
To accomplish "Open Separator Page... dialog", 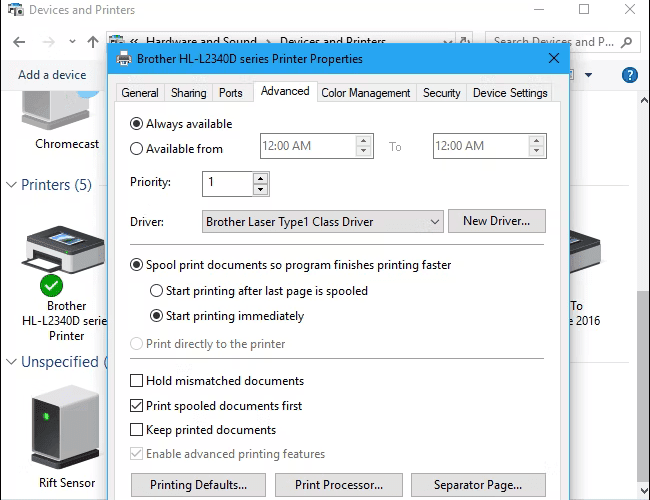I will coord(478,485).
